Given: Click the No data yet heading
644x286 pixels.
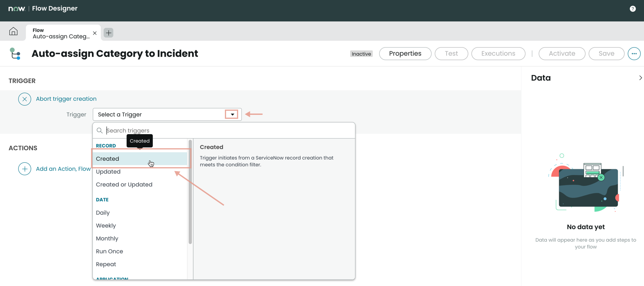Looking at the screenshot, I should tap(586, 227).
